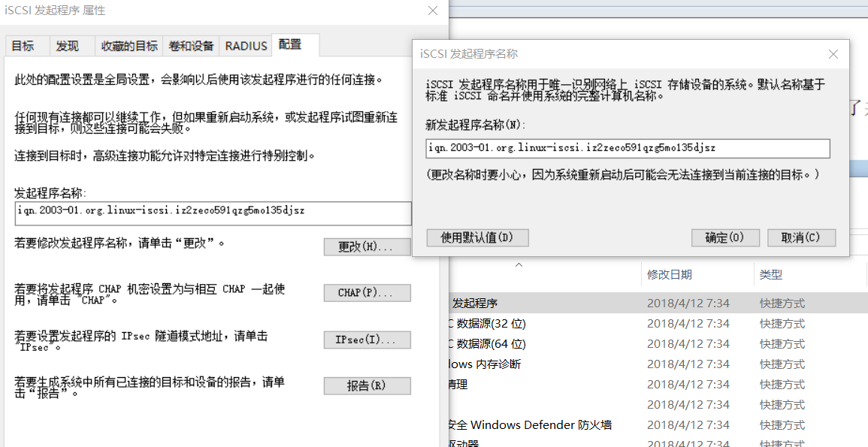This screenshot has height=447, width=868.
Task: Open CHAP(P)... settings button
Action: (x=367, y=293)
